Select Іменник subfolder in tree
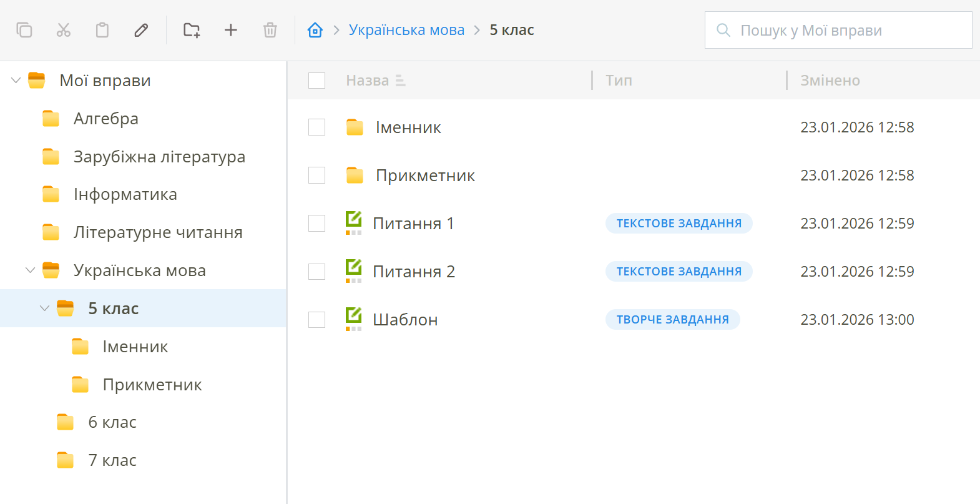 tap(135, 347)
